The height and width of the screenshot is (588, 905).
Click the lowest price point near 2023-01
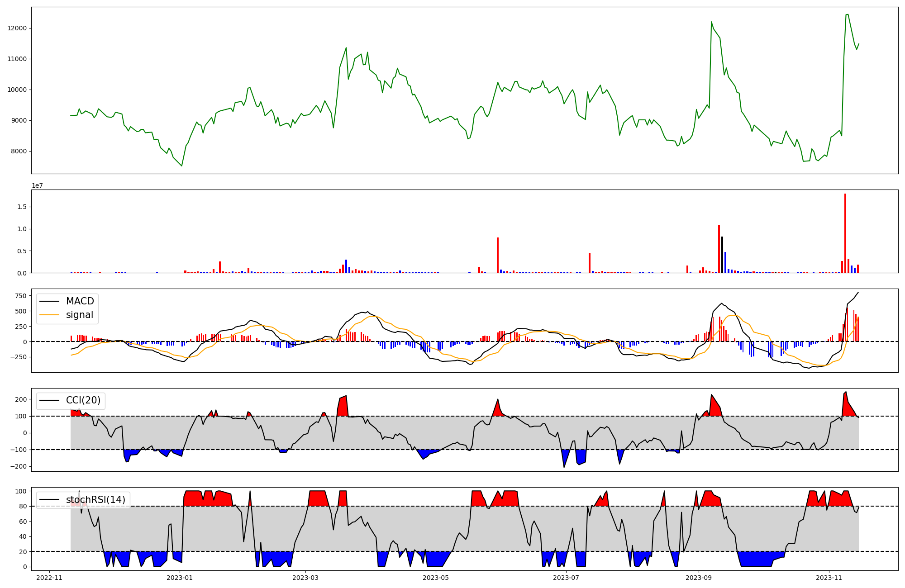click(181, 166)
